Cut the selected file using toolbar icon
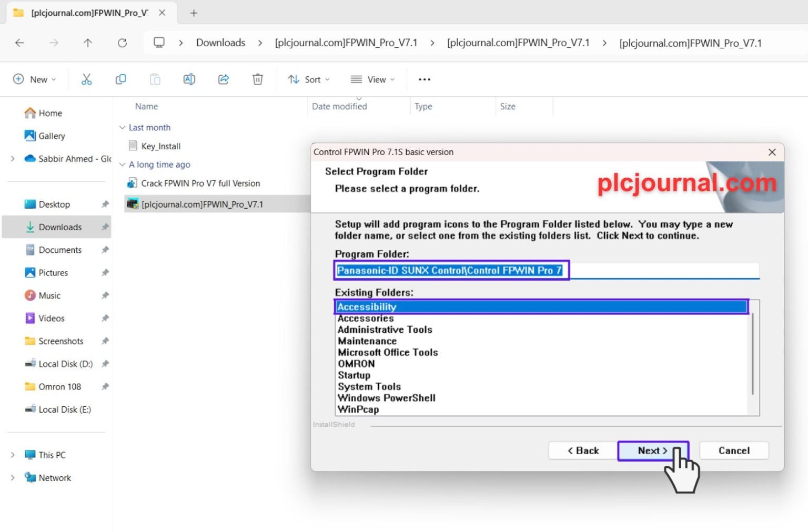The image size is (808, 532). pos(86,79)
